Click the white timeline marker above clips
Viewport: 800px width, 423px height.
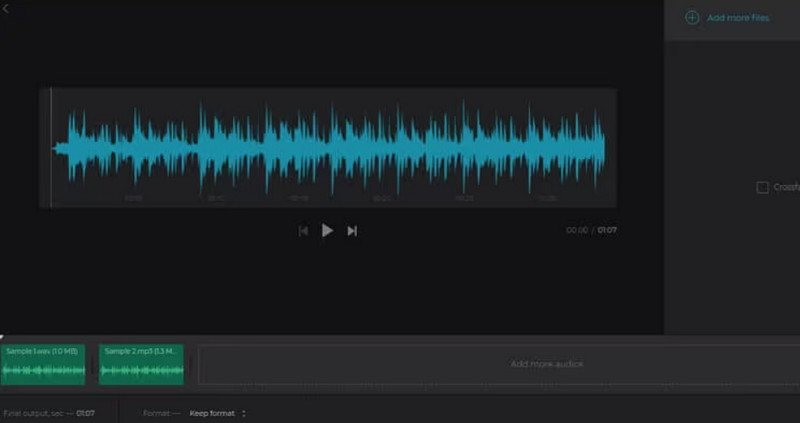click(3, 338)
